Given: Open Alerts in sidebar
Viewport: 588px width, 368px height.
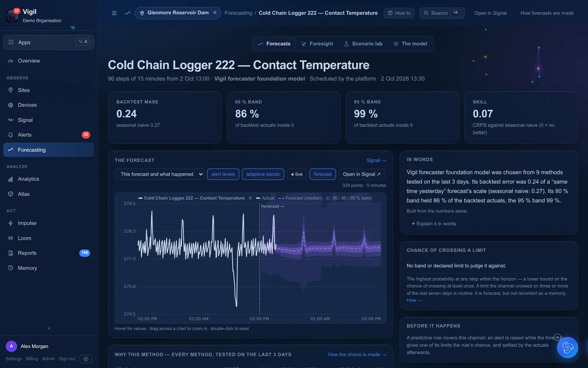Looking at the screenshot, I should [49, 135].
